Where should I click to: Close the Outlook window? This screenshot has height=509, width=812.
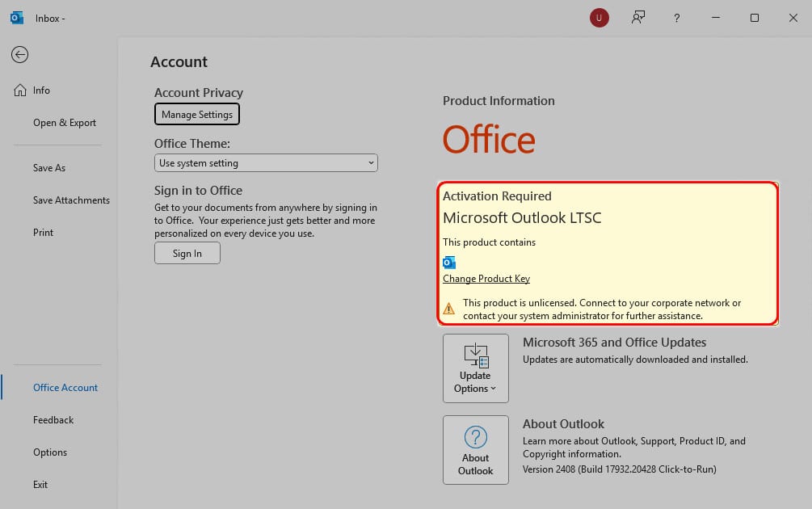[x=793, y=18]
